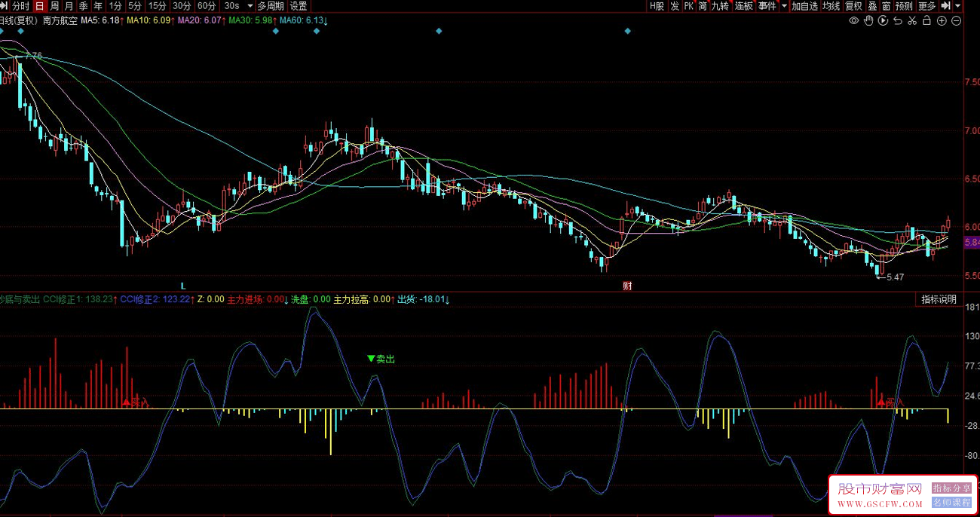Image resolution: width=980 pixels, height=517 pixels.
Task: Click the MA20: 6.07 label
Action: [x=201, y=20]
